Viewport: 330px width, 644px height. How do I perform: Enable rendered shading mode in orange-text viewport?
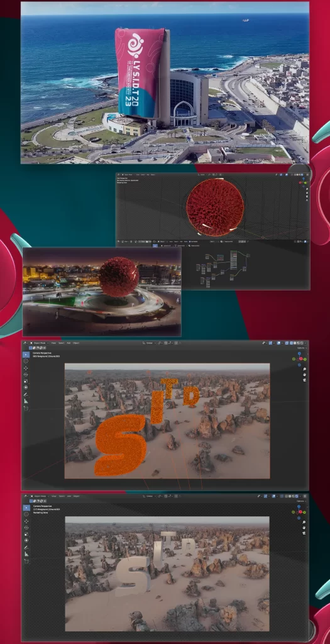(302, 343)
